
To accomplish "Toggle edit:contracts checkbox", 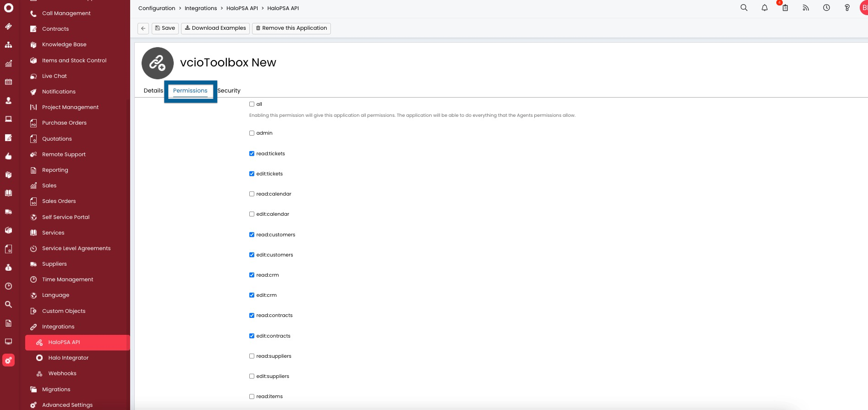I will point(252,336).
